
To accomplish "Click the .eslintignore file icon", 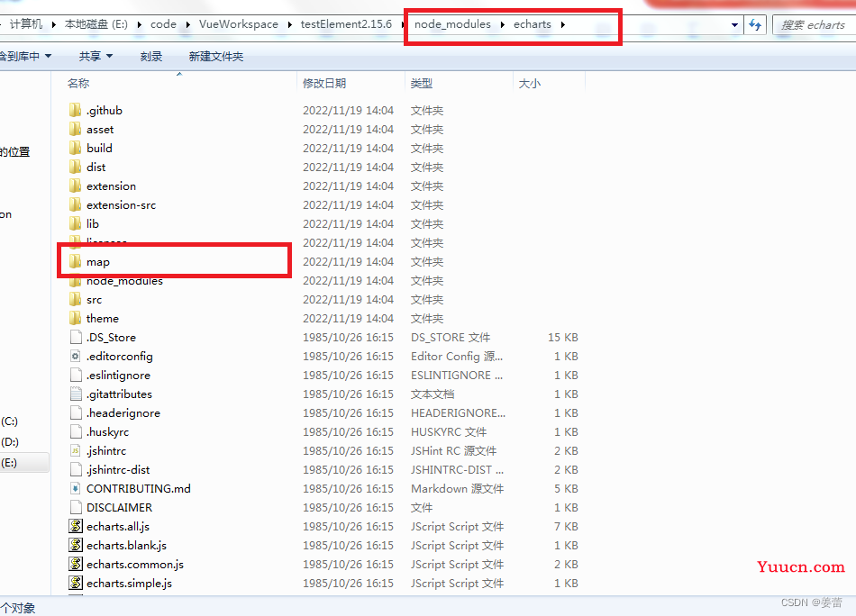I will 76,375.
